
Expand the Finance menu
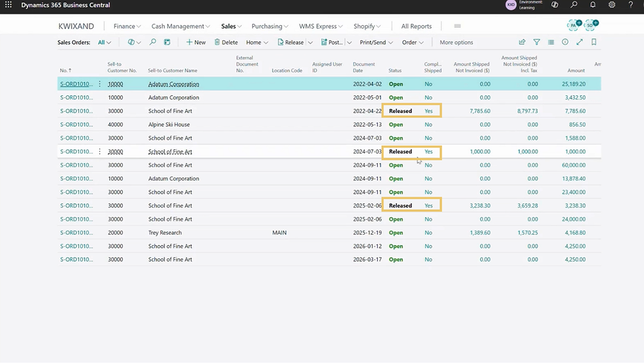pos(127,26)
